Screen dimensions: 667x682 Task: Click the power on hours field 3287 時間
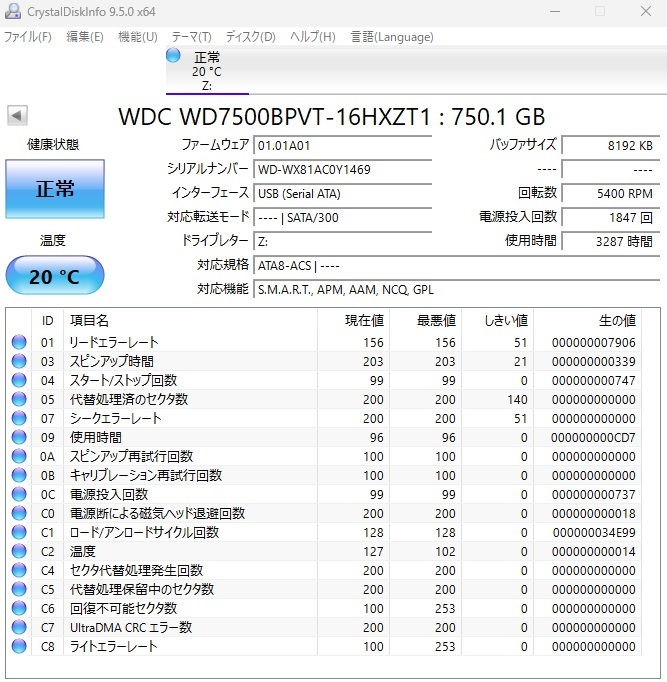click(611, 241)
